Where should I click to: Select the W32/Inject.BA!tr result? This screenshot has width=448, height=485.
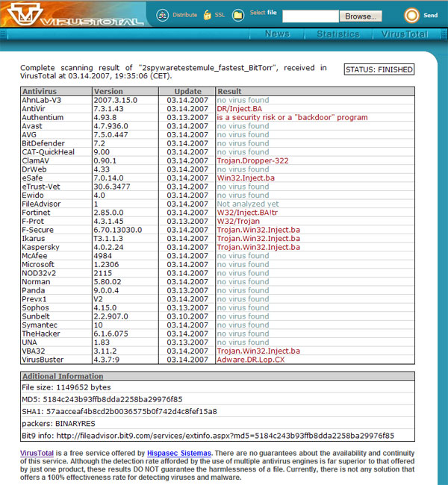pyautogui.click(x=247, y=213)
